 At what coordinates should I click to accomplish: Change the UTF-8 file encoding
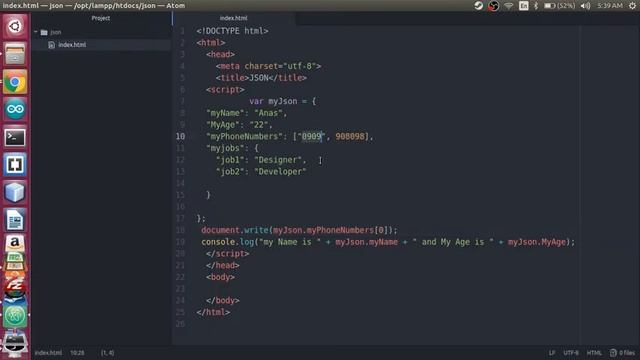pos(571,353)
